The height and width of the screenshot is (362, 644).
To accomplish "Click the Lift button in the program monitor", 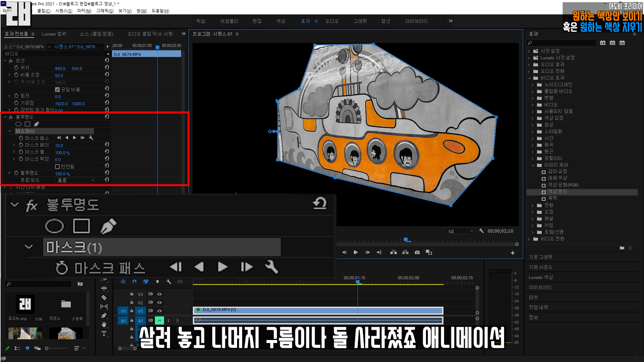I will pos(393,252).
